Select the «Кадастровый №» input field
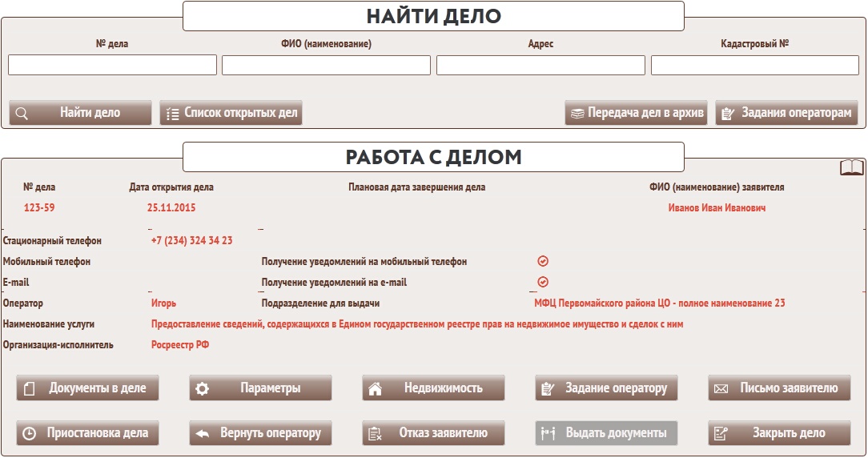Screen dimensions: 868x458 (755, 65)
